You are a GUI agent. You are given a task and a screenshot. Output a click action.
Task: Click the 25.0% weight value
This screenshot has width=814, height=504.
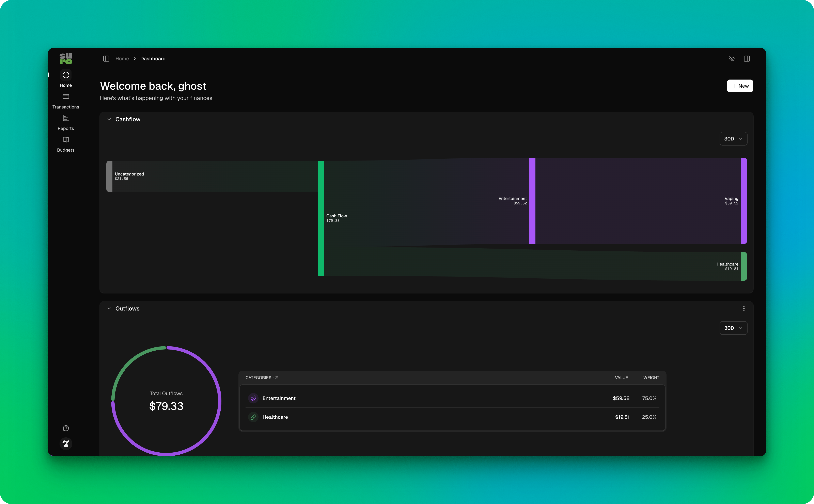[x=649, y=417]
